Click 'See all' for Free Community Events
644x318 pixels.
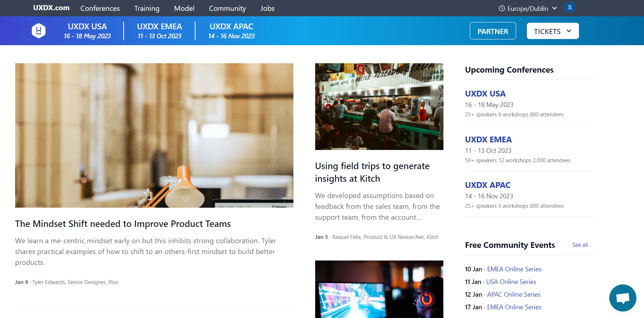[x=580, y=245]
